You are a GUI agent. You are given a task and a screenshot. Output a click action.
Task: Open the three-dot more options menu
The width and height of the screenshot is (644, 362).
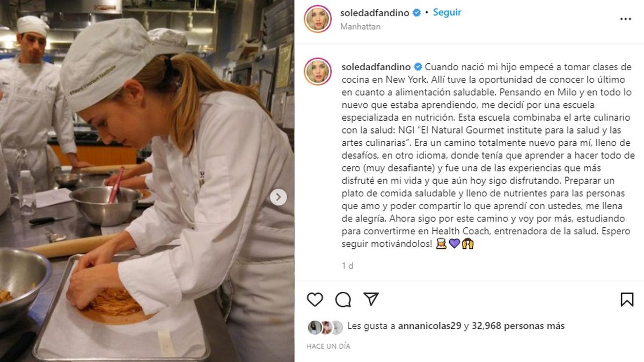[x=626, y=19]
